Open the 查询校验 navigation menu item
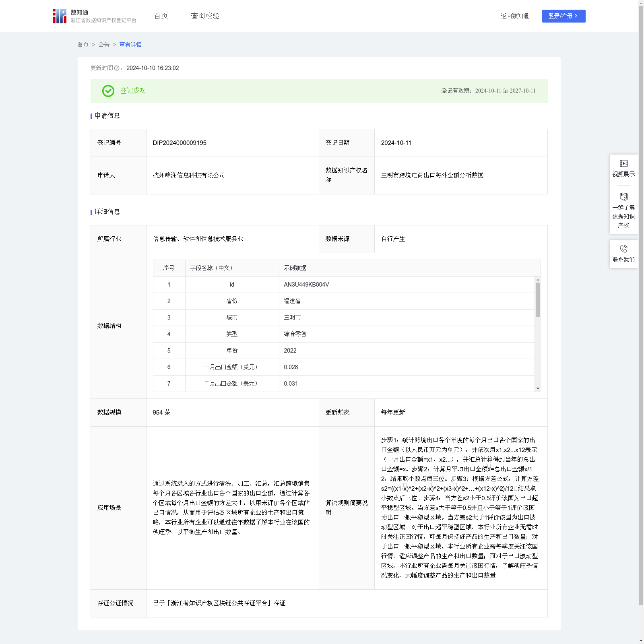 click(205, 16)
